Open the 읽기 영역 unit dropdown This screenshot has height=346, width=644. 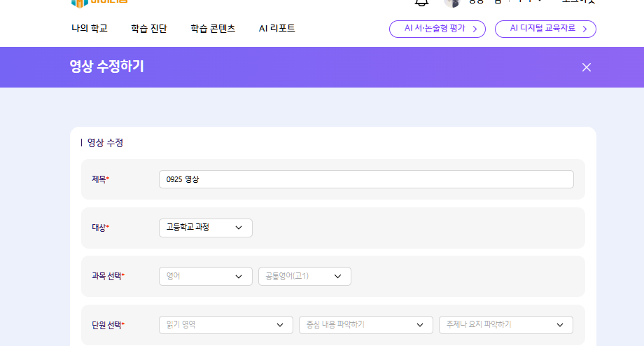coord(225,325)
